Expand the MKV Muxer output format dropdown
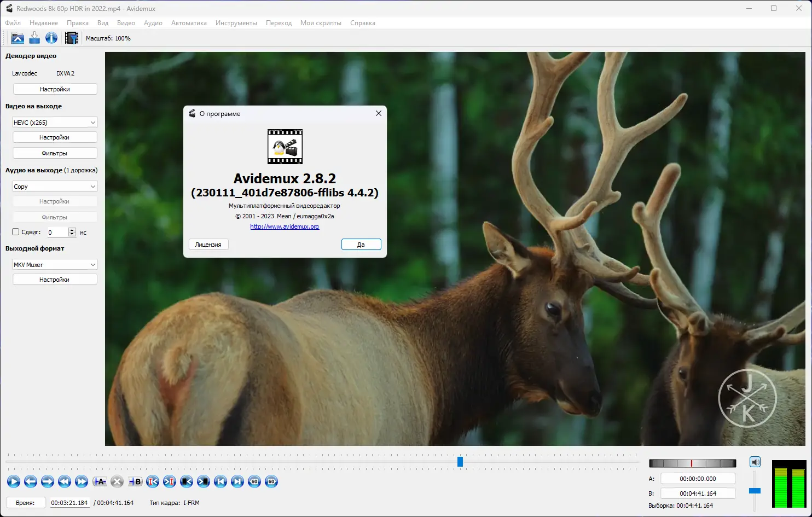 55,265
